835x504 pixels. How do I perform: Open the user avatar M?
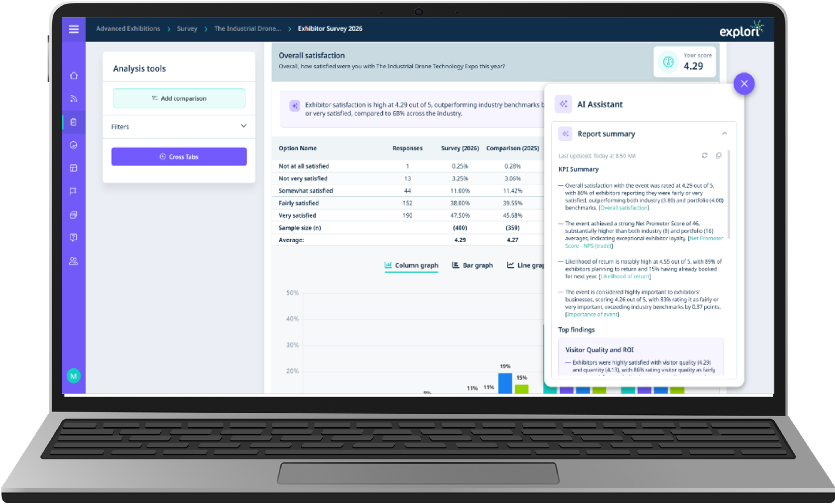74,376
